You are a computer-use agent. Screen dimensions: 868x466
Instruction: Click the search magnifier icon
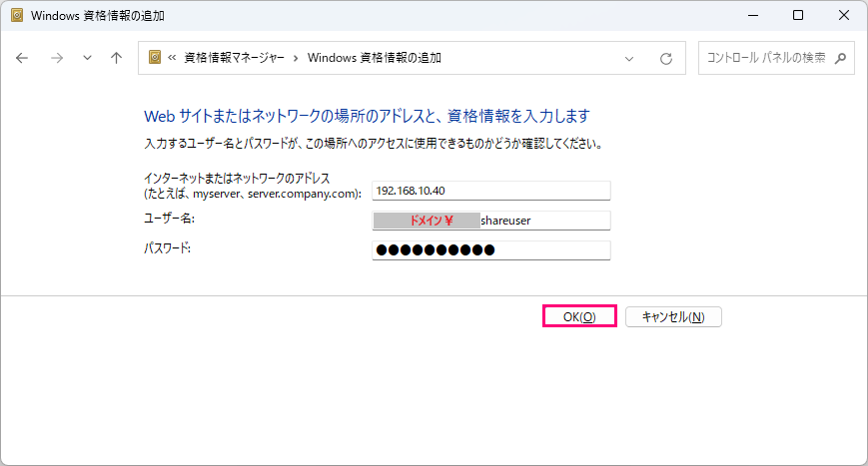840,58
